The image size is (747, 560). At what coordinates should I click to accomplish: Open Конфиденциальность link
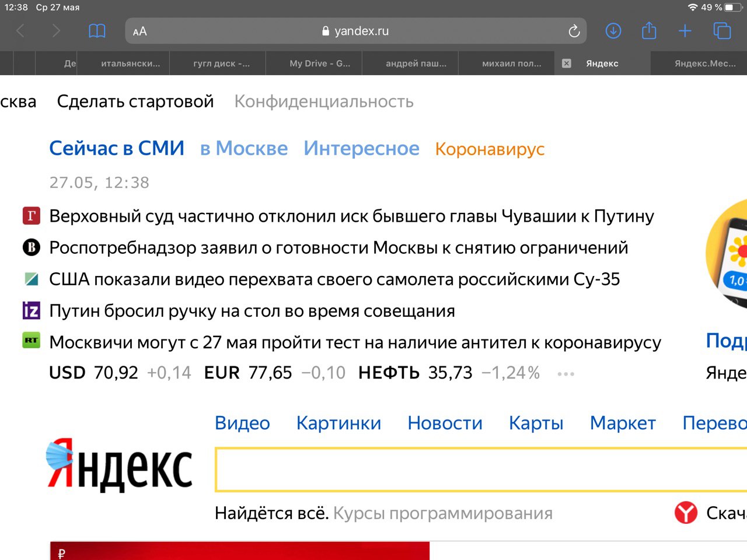(x=324, y=101)
